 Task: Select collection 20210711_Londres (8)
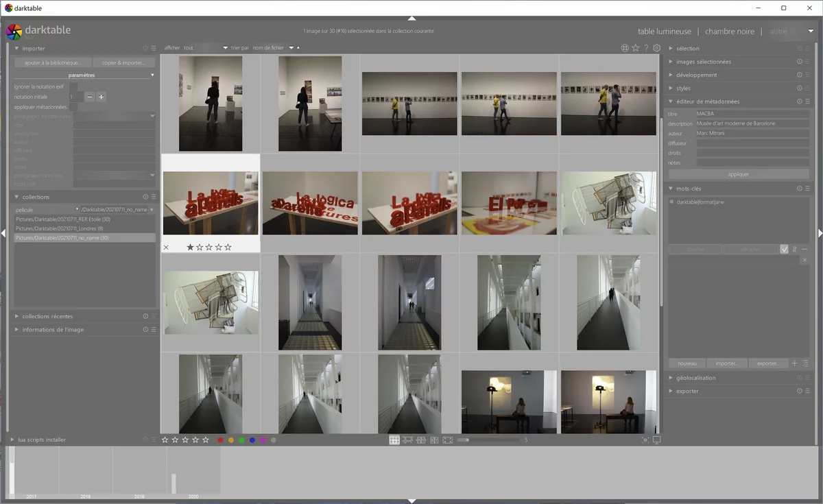click(x=85, y=228)
